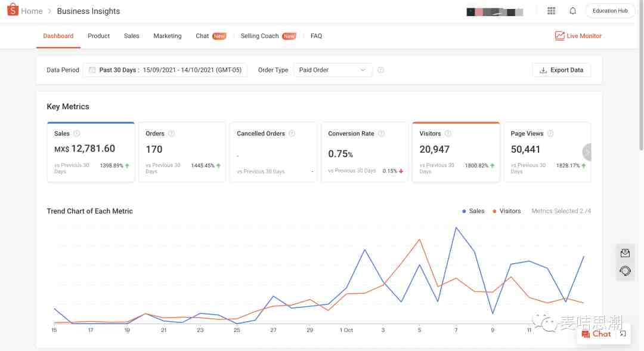
Task: Open the Data Period date picker
Action: (165, 70)
